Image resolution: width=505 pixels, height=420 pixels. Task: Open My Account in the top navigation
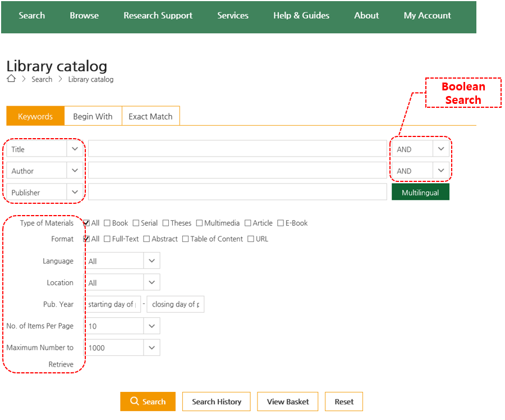(427, 16)
